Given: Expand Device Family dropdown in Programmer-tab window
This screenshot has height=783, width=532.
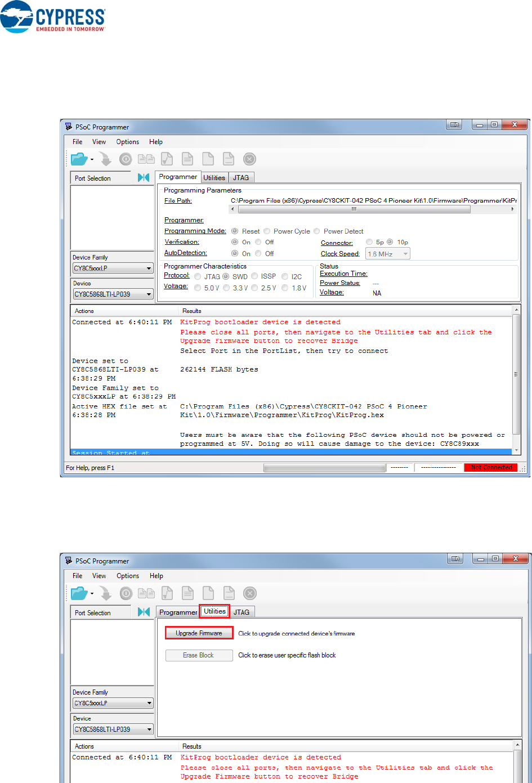Looking at the screenshot, I should pos(113,269).
